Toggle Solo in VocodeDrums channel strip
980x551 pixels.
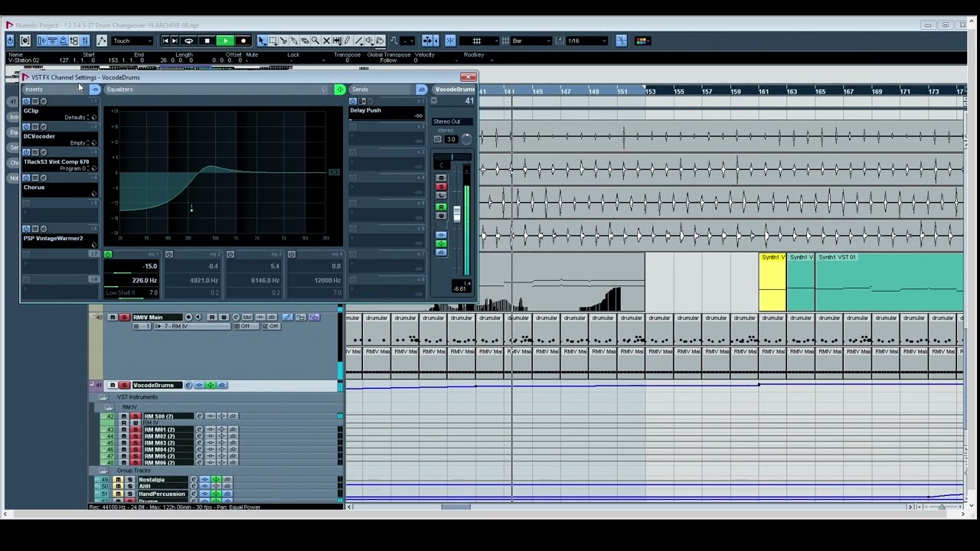tap(441, 187)
